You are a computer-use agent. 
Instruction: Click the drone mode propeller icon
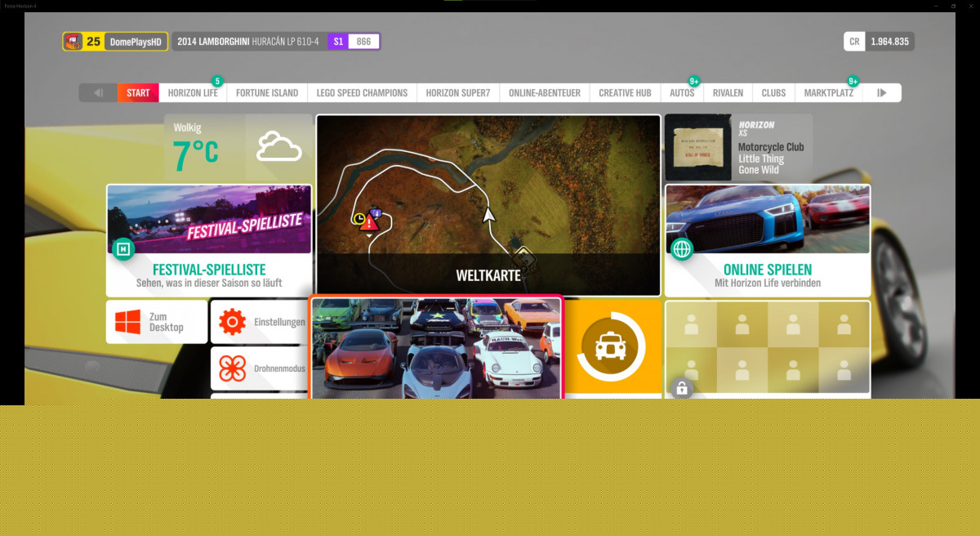232,368
